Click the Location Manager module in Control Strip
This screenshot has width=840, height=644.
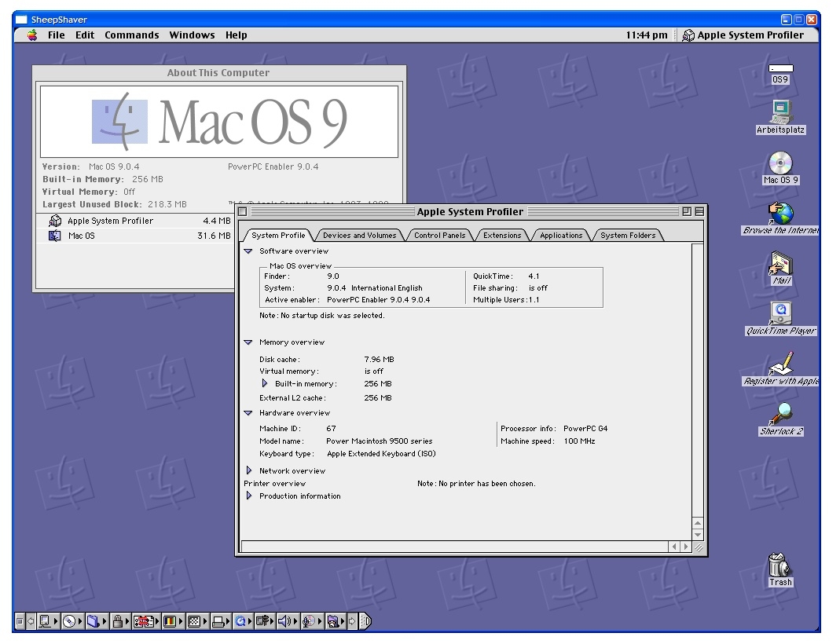146,621
